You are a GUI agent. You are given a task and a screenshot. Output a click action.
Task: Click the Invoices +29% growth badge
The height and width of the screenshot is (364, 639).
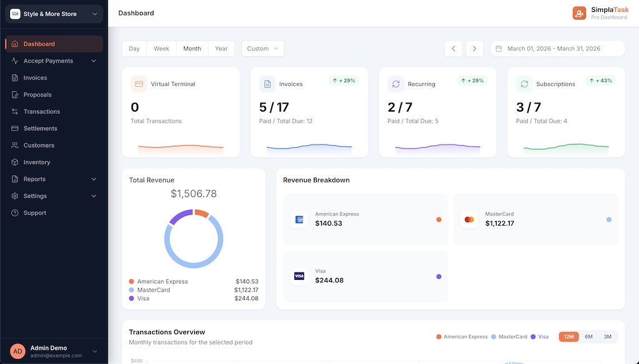coord(344,80)
